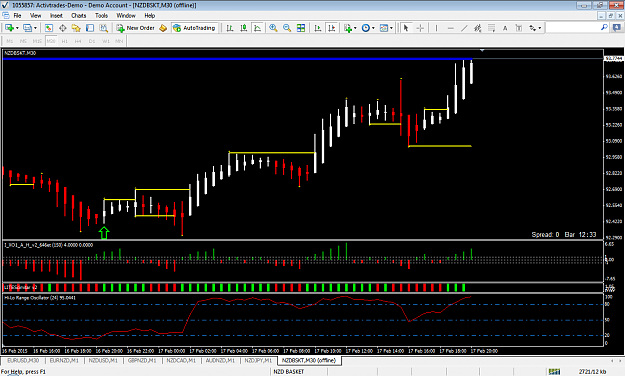Open the New Chart tool
The image size is (625, 376).
tap(9, 28)
